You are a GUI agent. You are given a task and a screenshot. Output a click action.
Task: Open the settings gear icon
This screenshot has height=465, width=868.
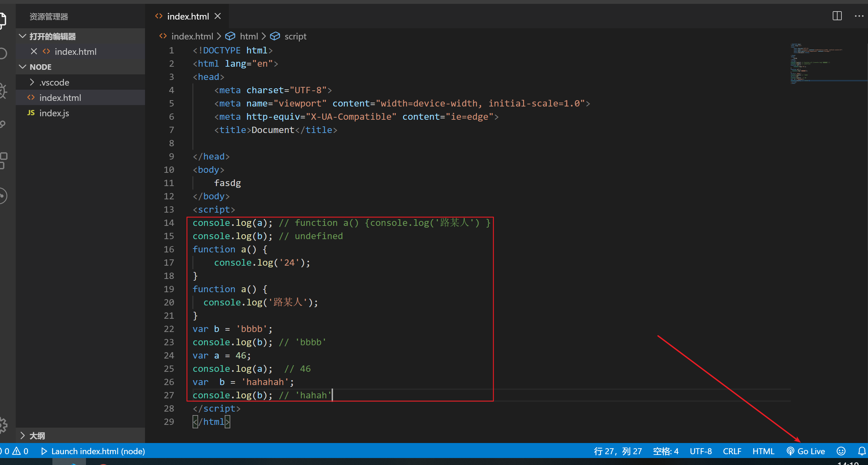coord(3,425)
